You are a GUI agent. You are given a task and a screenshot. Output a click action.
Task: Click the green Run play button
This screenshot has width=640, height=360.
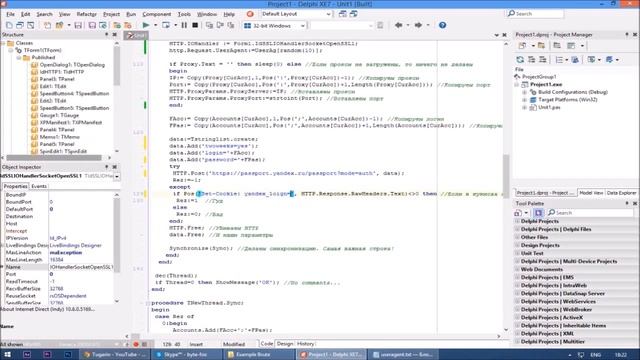click(146, 25)
